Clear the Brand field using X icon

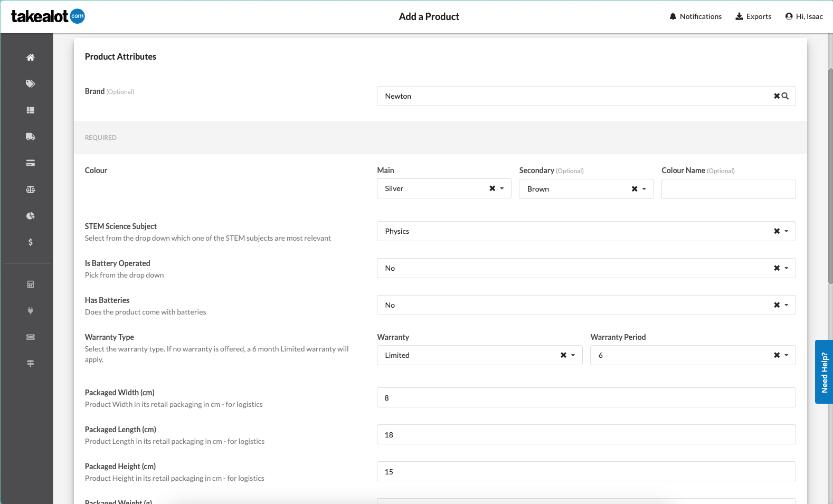pyautogui.click(x=777, y=96)
